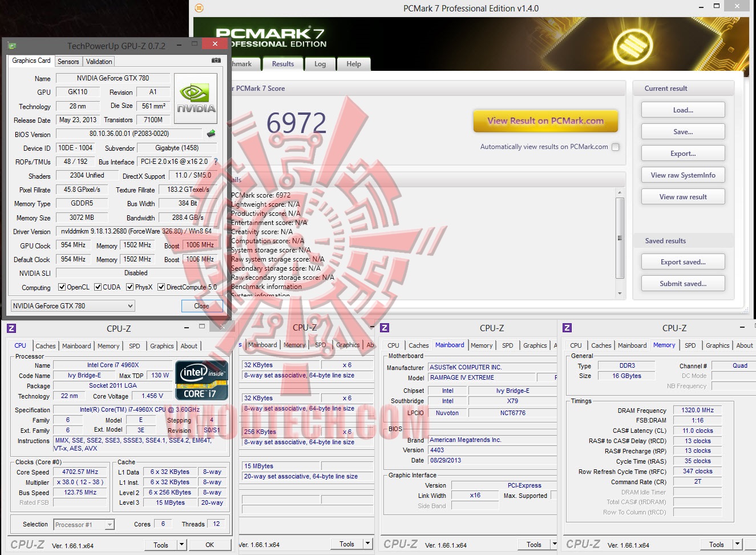Open Mainboard tab in CPU-Z cache sizes window
This screenshot has width=756, height=555.
pyautogui.click(x=262, y=345)
